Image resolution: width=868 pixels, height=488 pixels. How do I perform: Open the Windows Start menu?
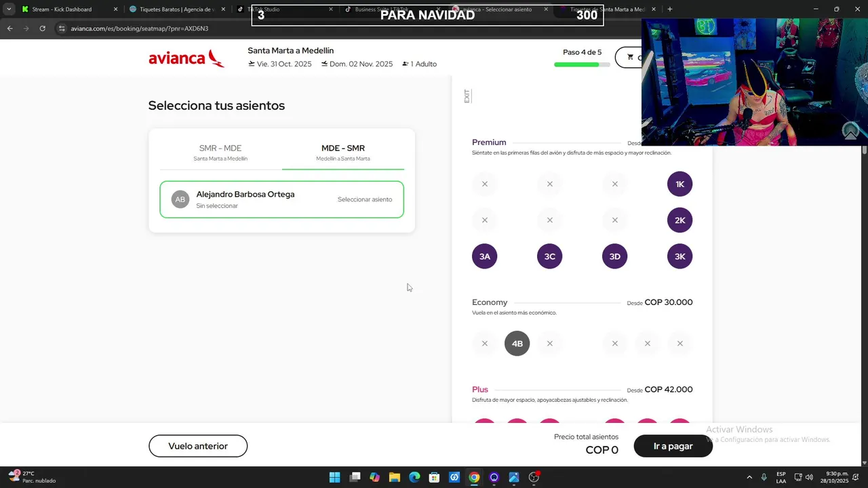(x=334, y=477)
